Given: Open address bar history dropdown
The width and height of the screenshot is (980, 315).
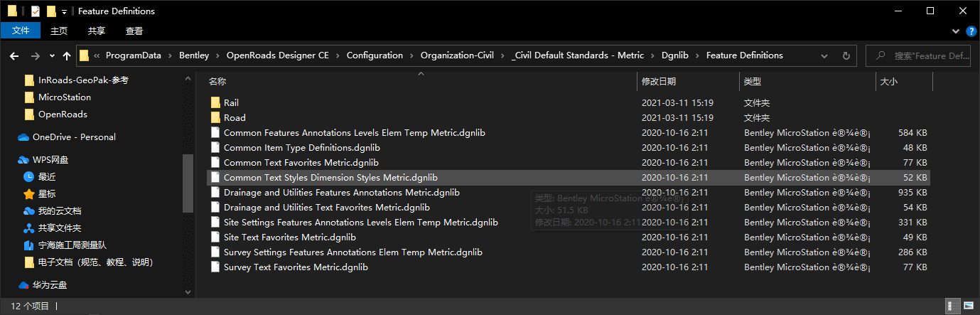Looking at the screenshot, I should pyautogui.click(x=826, y=55).
